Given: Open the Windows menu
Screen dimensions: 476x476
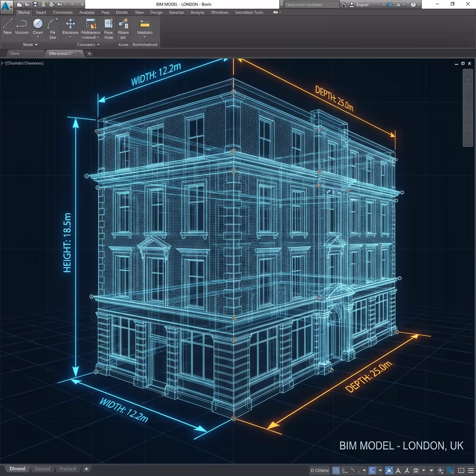Looking at the screenshot, I should click(219, 13).
